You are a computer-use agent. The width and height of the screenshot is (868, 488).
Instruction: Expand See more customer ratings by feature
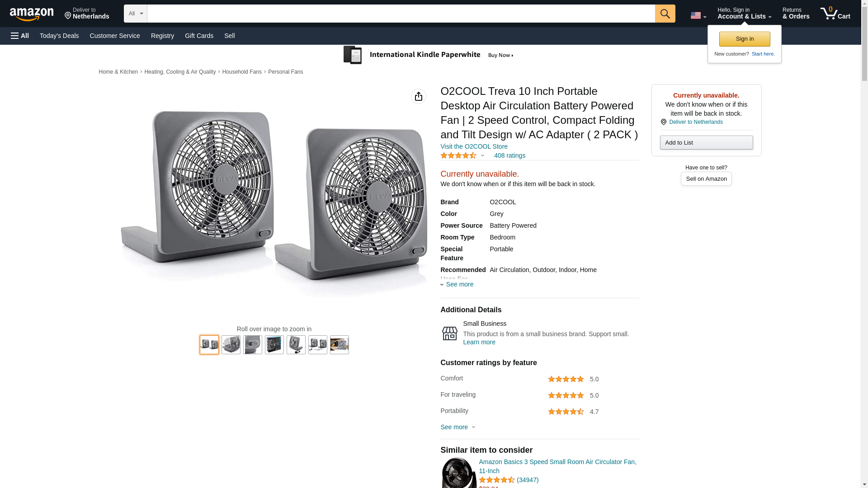[x=458, y=427]
